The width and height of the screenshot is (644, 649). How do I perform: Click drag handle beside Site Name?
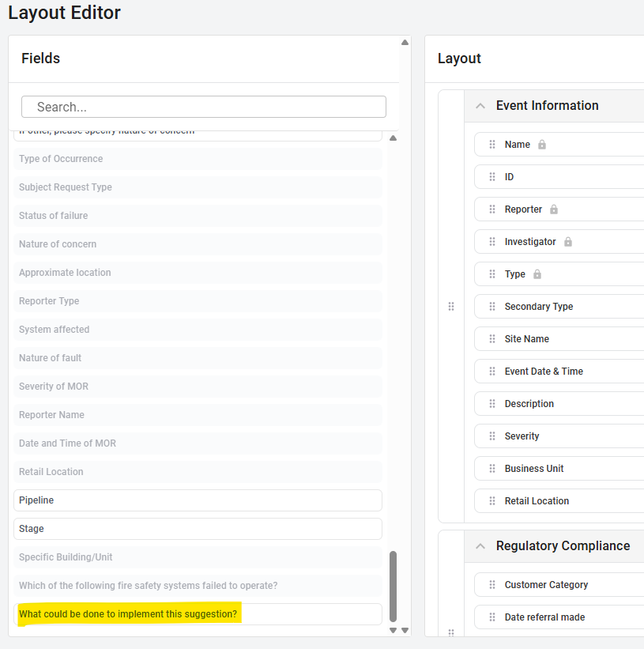click(x=492, y=339)
